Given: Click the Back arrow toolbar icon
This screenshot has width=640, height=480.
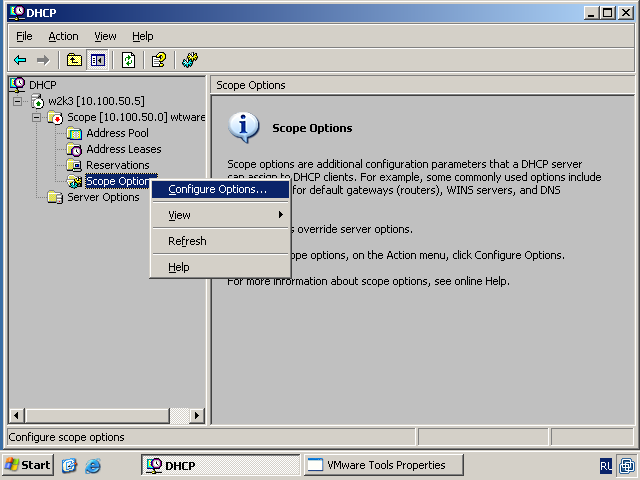Looking at the screenshot, I should pos(20,60).
